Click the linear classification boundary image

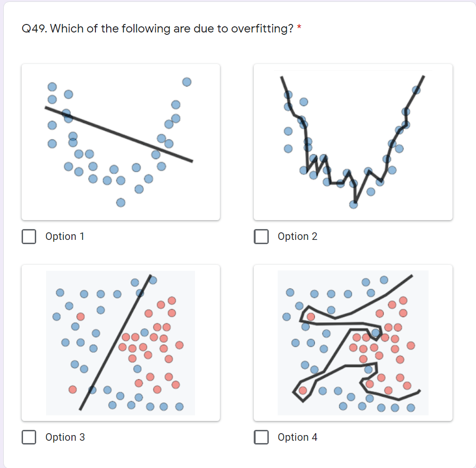click(x=120, y=342)
